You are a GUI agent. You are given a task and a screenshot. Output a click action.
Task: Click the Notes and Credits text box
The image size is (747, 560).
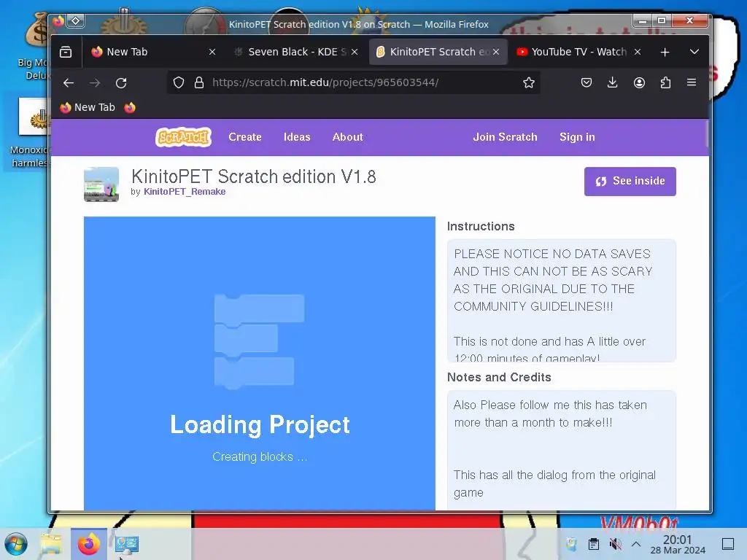[x=561, y=450]
